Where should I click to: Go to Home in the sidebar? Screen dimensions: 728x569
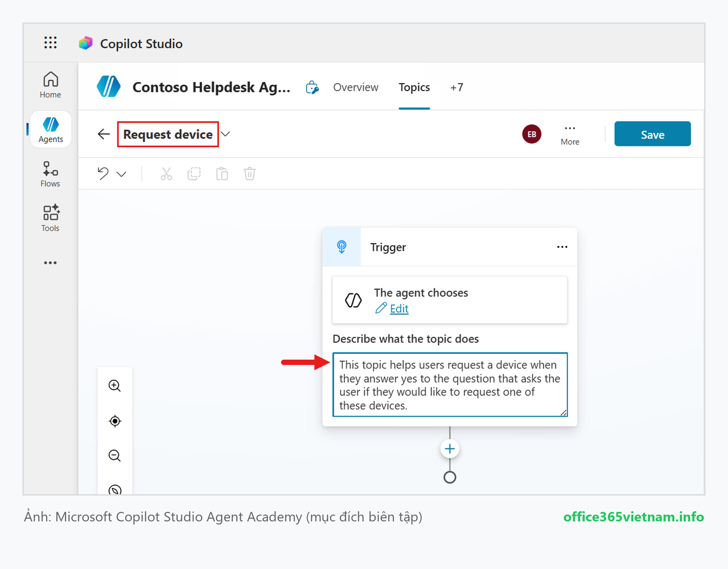(50, 85)
